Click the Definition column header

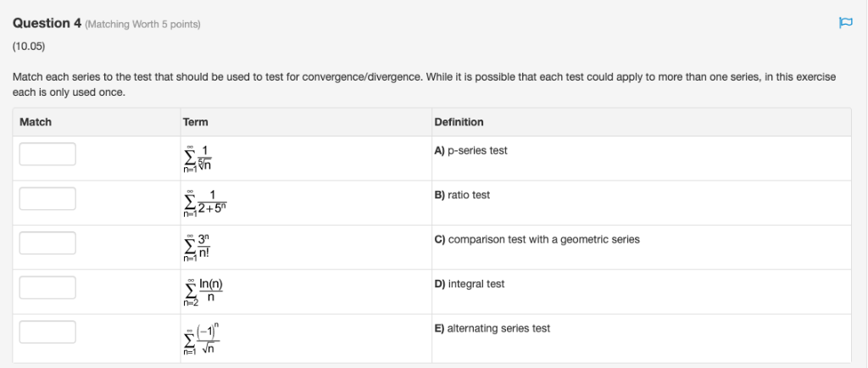point(459,122)
